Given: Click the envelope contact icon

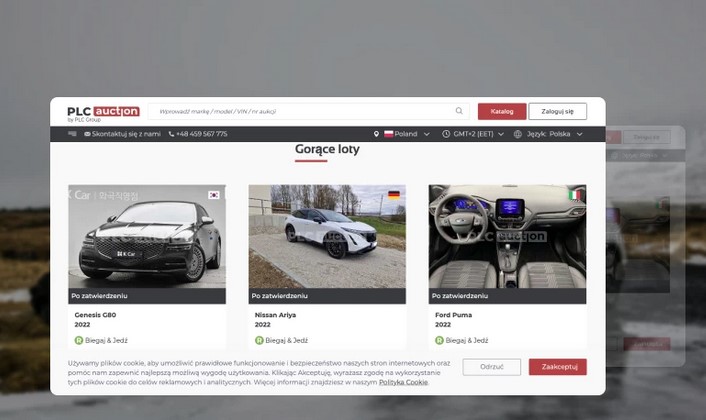Looking at the screenshot, I should (87, 134).
